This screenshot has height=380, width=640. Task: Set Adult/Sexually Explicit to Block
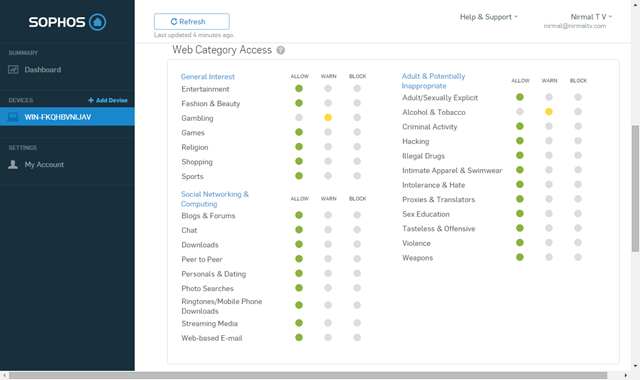[578, 97]
